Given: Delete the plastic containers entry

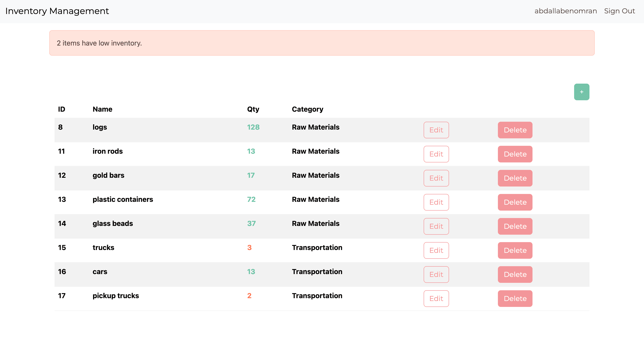Looking at the screenshot, I should [515, 202].
